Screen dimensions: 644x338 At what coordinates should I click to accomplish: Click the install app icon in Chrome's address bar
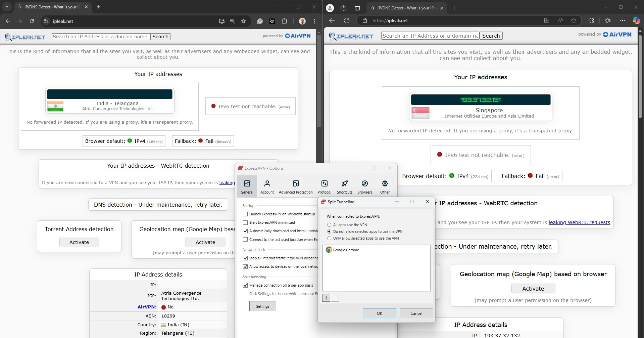(221, 21)
